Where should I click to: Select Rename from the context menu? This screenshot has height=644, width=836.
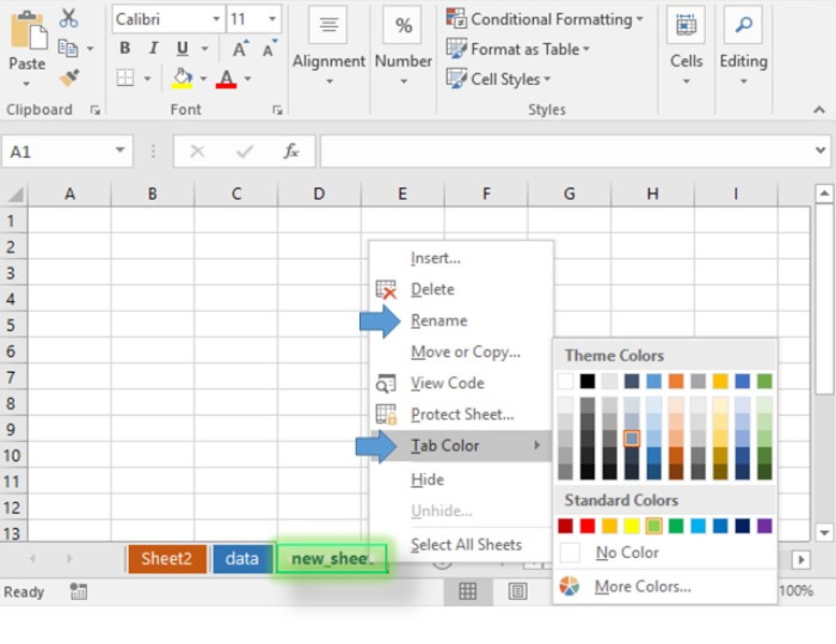tap(440, 320)
